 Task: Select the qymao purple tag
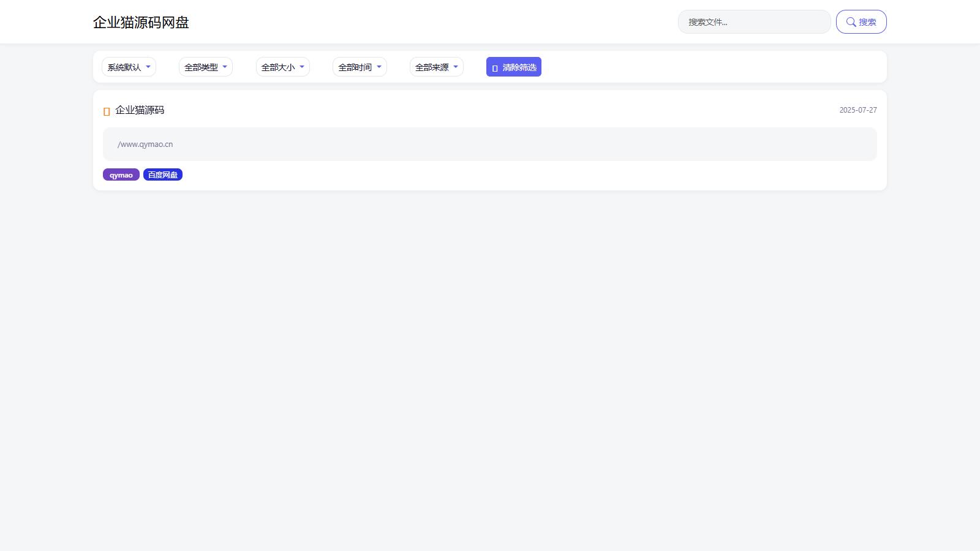pyautogui.click(x=121, y=175)
